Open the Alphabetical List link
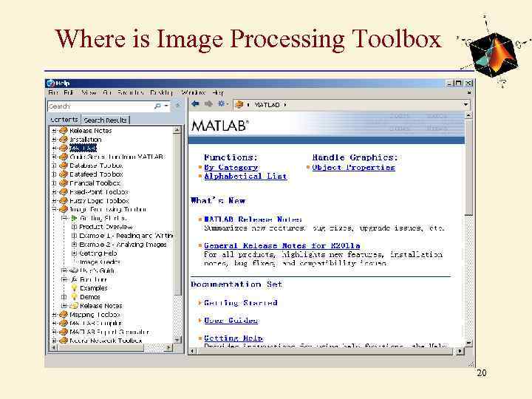This screenshot has height=399, width=532. pos(245,176)
